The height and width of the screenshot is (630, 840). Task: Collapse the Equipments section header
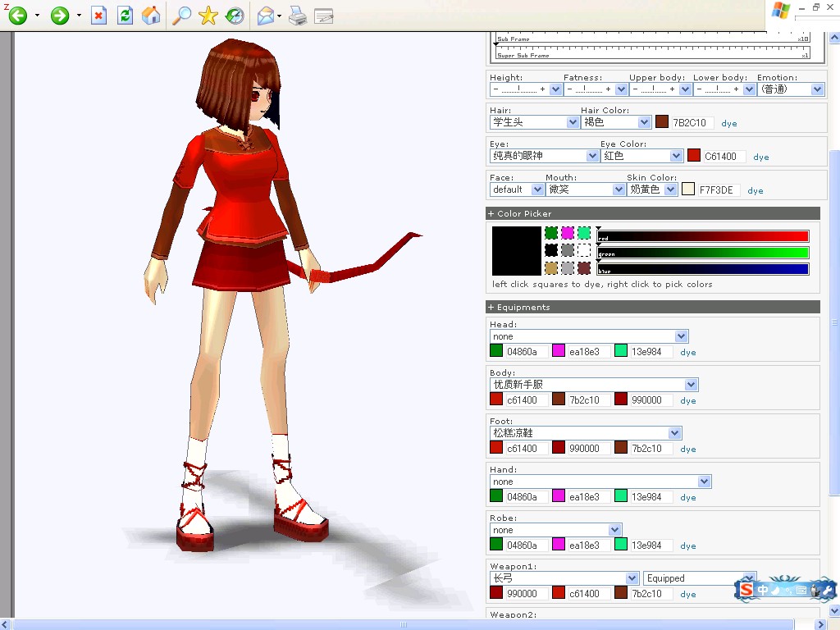tap(652, 307)
